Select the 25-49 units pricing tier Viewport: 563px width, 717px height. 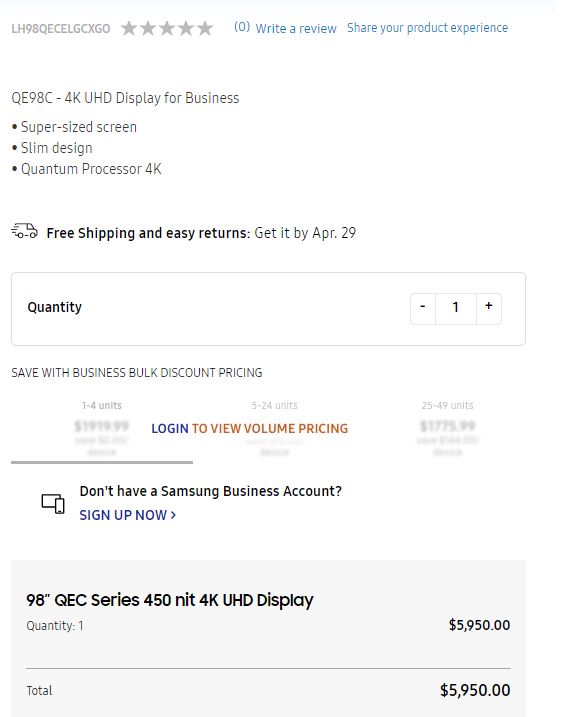pos(447,429)
